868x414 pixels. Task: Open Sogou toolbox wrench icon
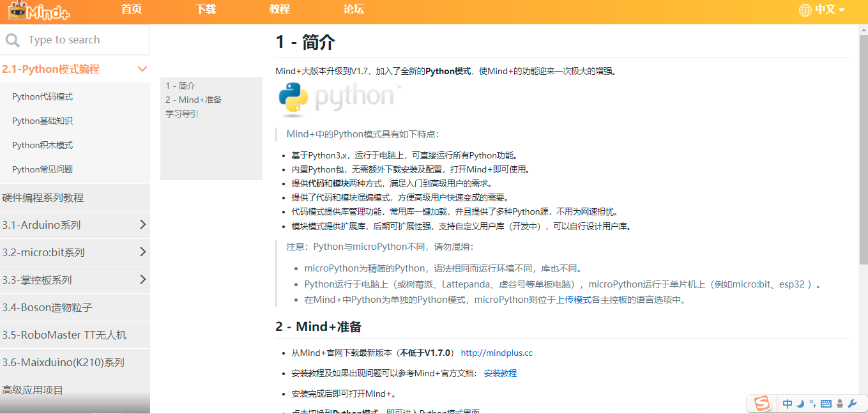851,404
